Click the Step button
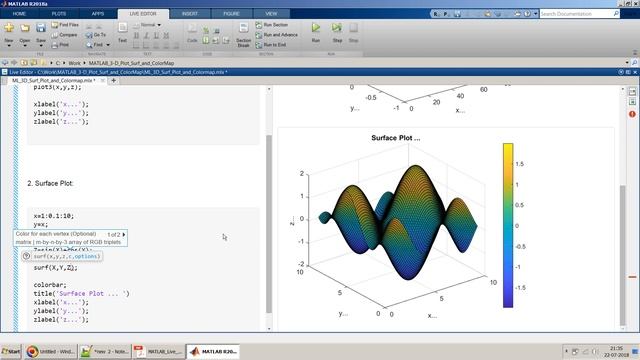Viewport: 640px width, 360px height. 337,32
